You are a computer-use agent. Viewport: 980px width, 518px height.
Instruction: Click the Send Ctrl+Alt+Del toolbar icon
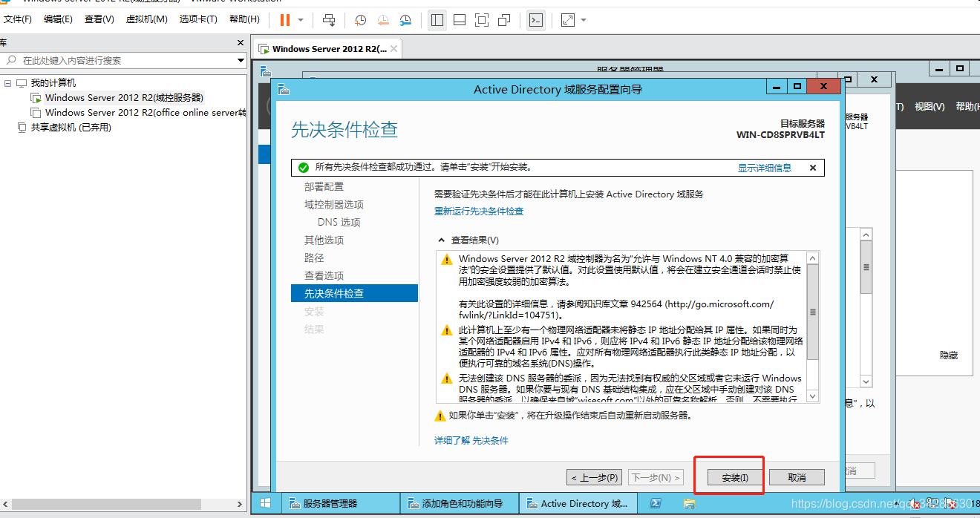click(x=330, y=20)
